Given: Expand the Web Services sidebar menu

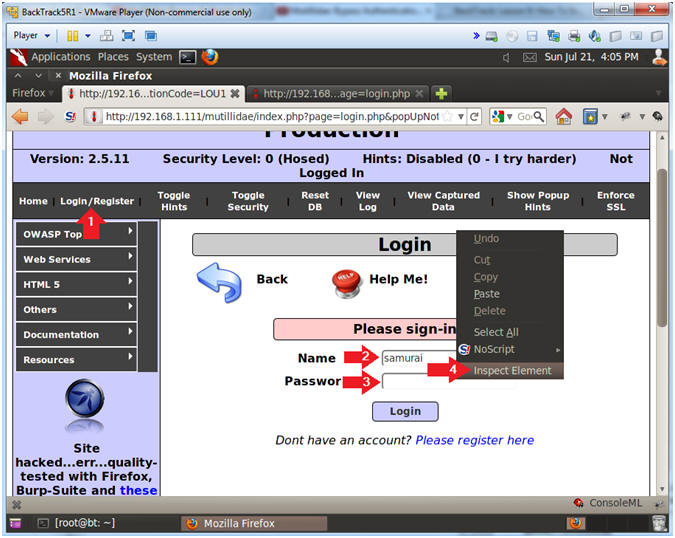Looking at the screenshot, I should pyautogui.click(x=77, y=259).
